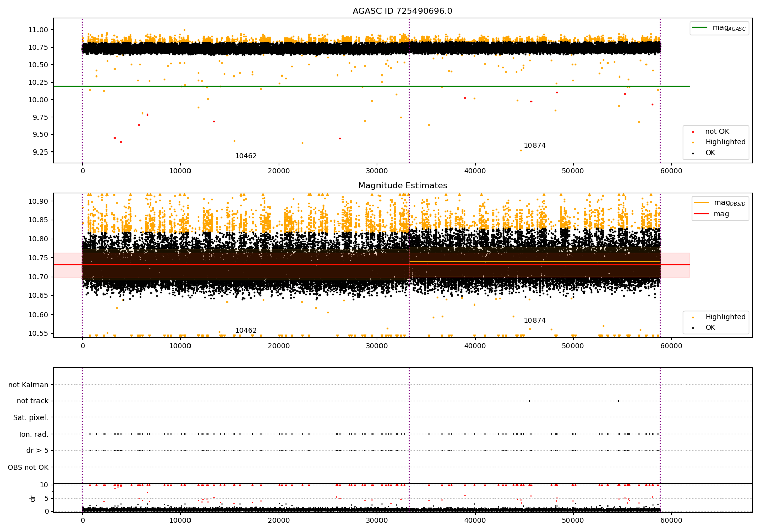The height and width of the screenshot is (532, 760).
Task: Select 'Highlighted' legend entry in top plot
Action: pyautogui.click(x=725, y=142)
